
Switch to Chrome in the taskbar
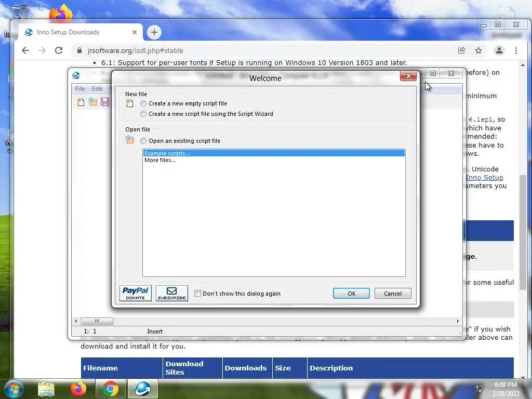pyautogui.click(x=110, y=389)
